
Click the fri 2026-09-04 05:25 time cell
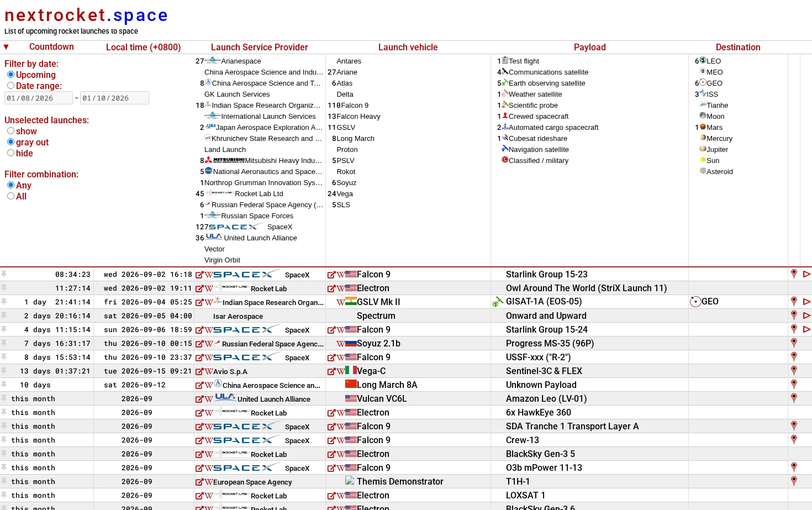coord(148,302)
